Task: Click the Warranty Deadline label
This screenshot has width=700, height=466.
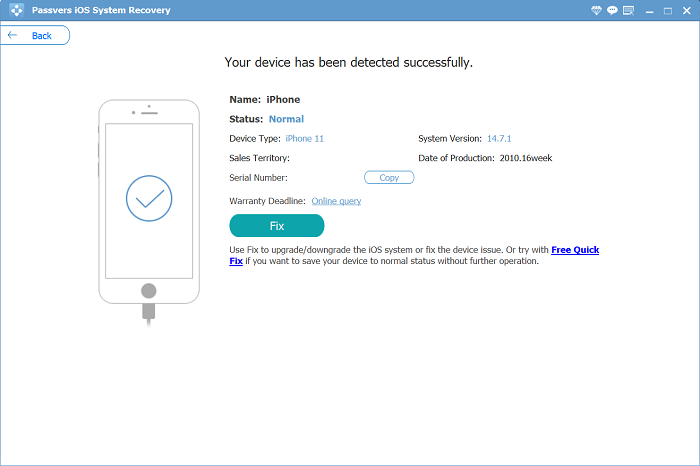Action: coord(267,201)
